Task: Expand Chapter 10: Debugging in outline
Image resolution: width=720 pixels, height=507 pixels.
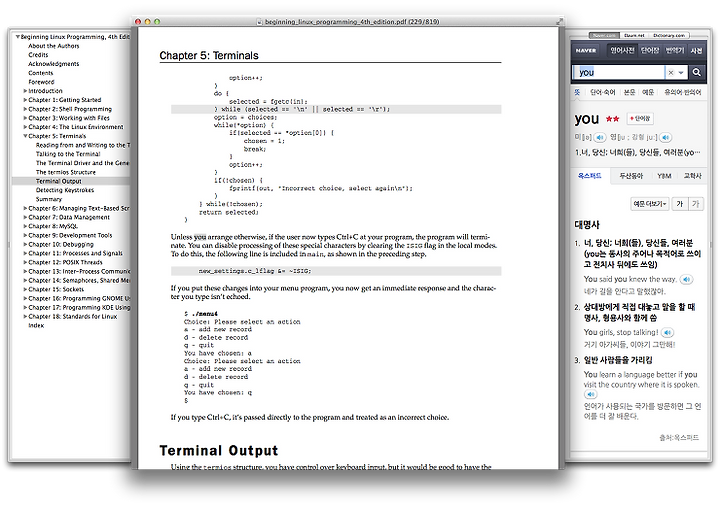Action: click(25, 244)
